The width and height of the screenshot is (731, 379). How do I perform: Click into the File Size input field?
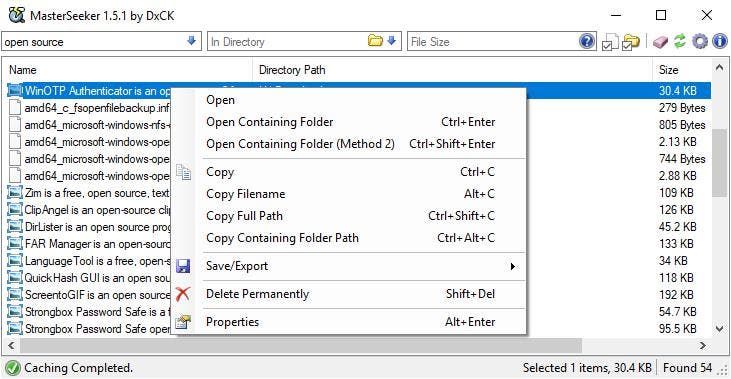pos(493,41)
